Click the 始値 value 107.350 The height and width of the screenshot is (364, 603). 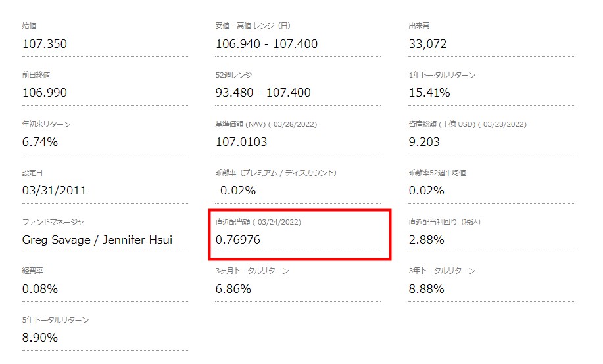click(x=45, y=44)
